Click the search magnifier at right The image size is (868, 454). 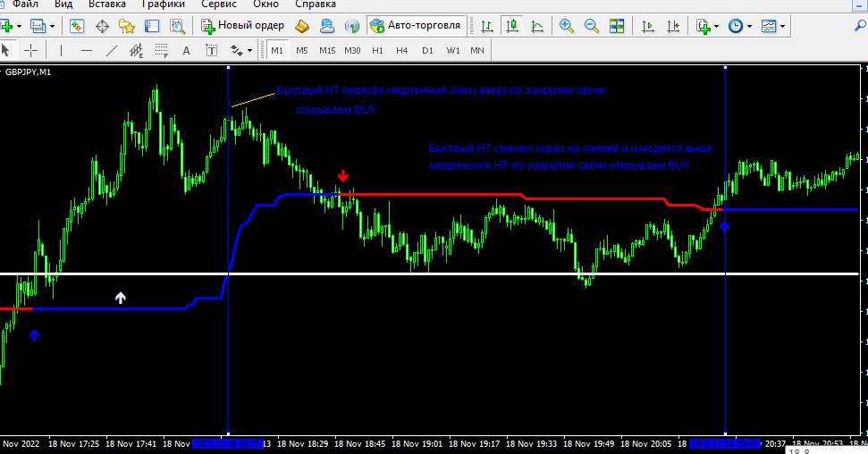[860, 25]
